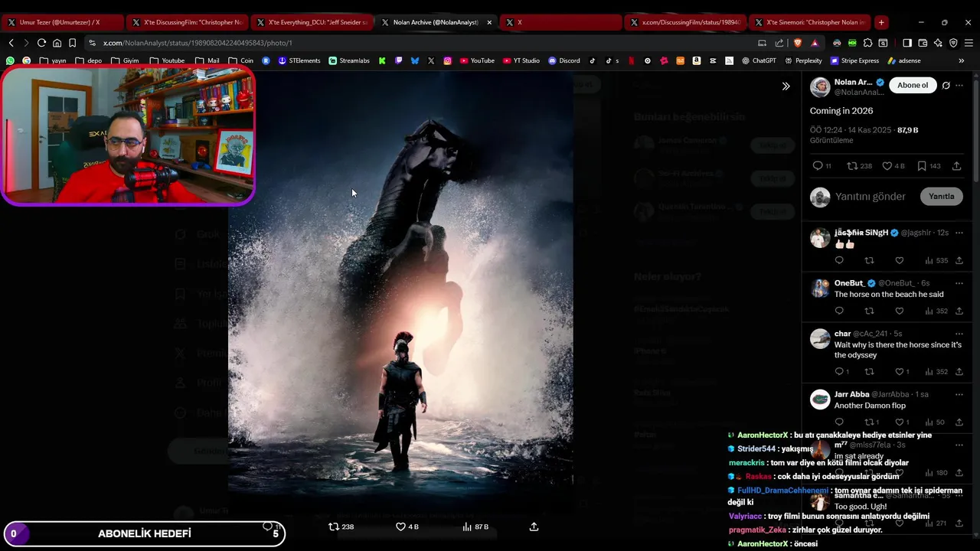980x551 pixels.
Task: Click the reply icon showing 11 replies
Action: (x=822, y=166)
